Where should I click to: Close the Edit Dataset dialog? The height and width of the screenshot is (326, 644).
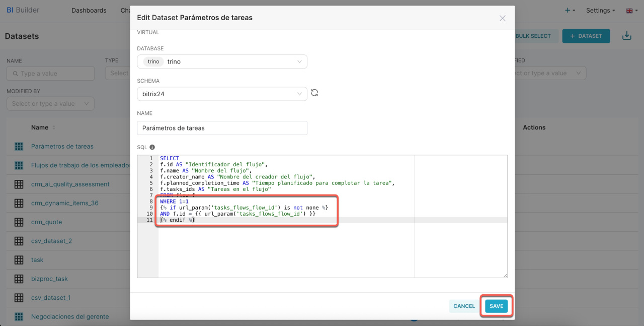click(502, 18)
